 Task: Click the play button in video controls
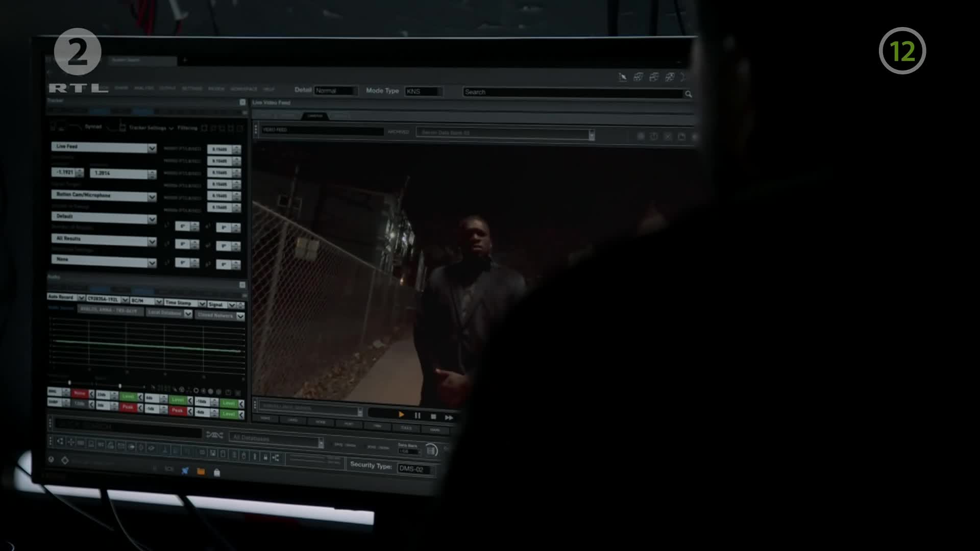[401, 415]
